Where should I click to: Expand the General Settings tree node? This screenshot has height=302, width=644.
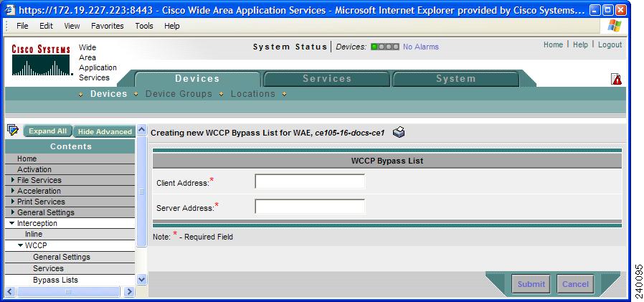[x=13, y=212]
